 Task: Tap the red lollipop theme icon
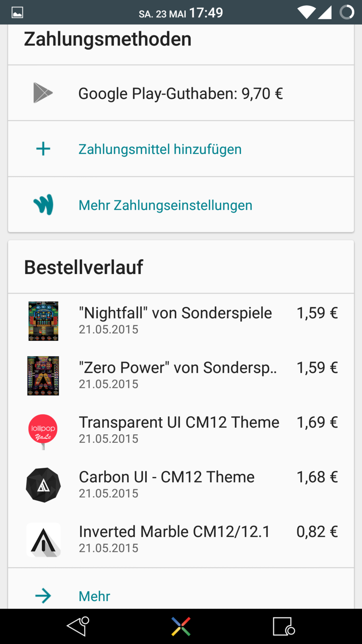[43, 431]
